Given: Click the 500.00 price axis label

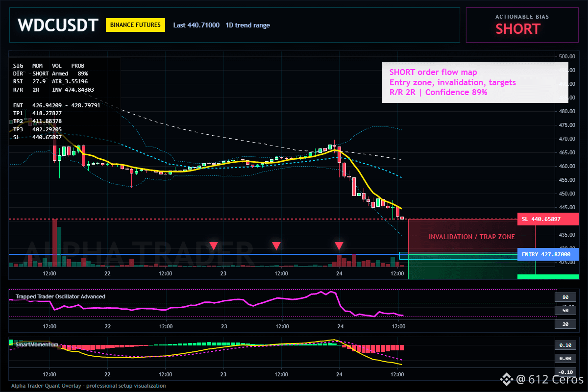Looking at the screenshot, I should [566, 56].
